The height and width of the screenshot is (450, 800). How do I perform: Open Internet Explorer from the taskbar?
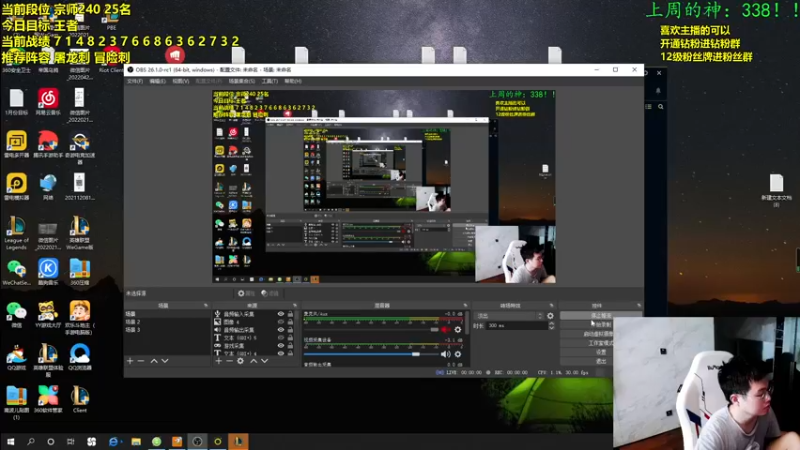[113, 441]
